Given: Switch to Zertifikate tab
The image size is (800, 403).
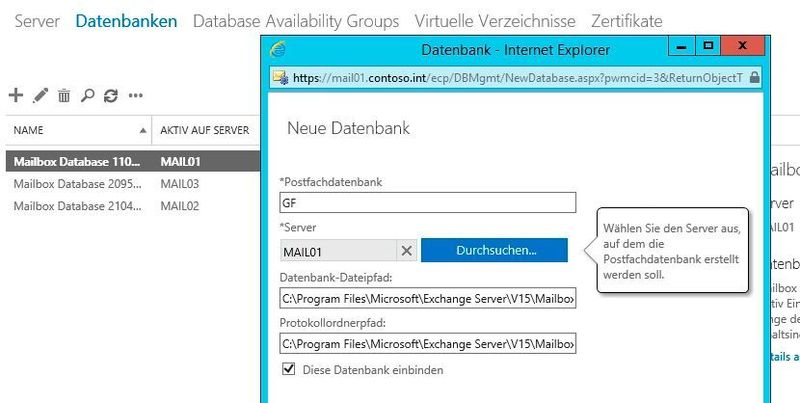Looking at the screenshot, I should pyautogui.click(x=627, y=21).
